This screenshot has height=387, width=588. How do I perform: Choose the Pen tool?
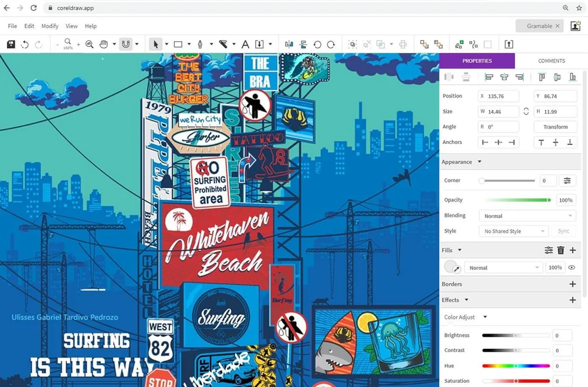(x=201, y=43)
